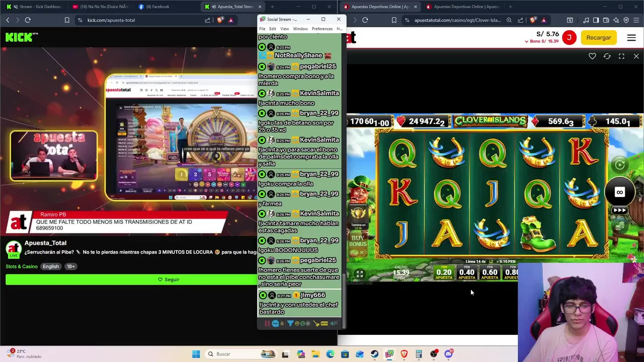
Task: Click the jimy666 chat message
Action: [x=300, y=303]
